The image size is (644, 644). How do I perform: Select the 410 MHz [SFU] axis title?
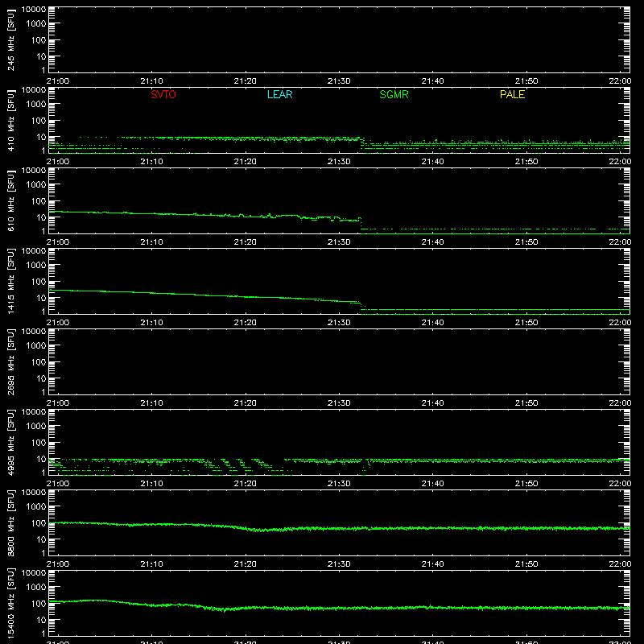click(11, 121)
